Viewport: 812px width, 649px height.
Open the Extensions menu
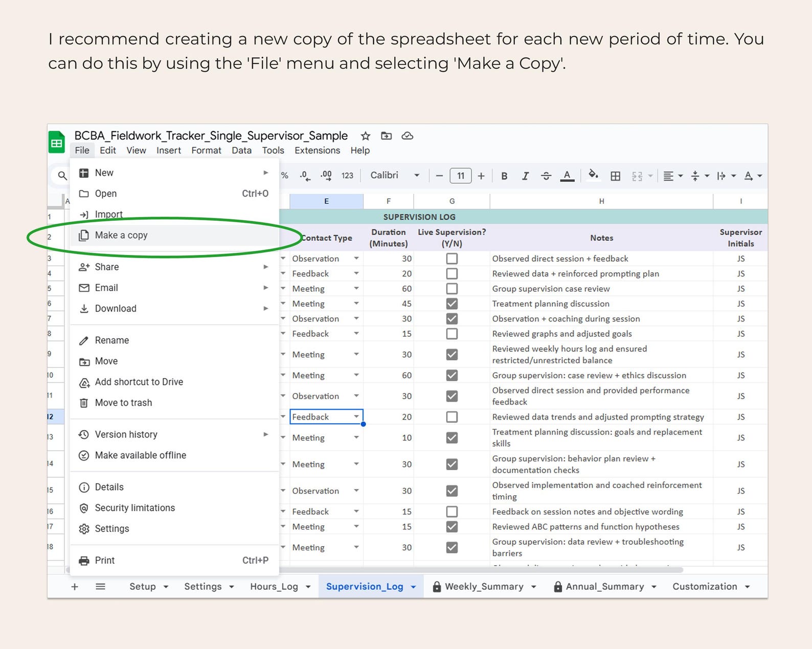point(317,150)
